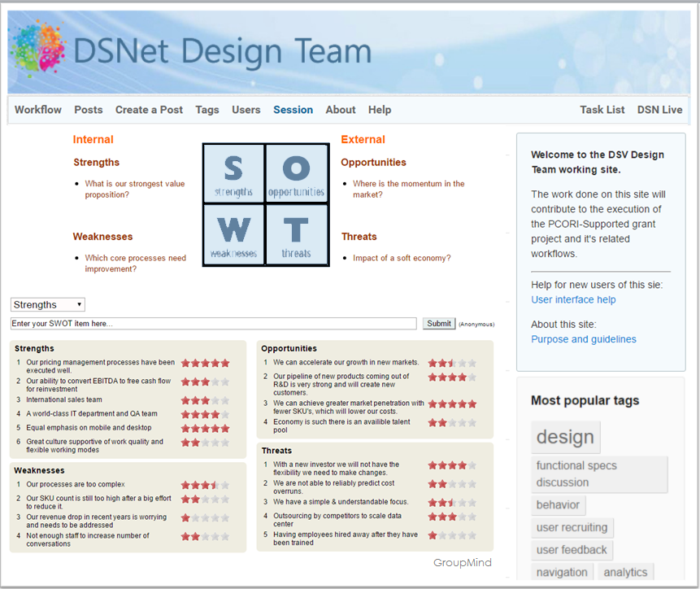Open the User interface help link
Screen dimensions: 700x589
tap(573, 299)
